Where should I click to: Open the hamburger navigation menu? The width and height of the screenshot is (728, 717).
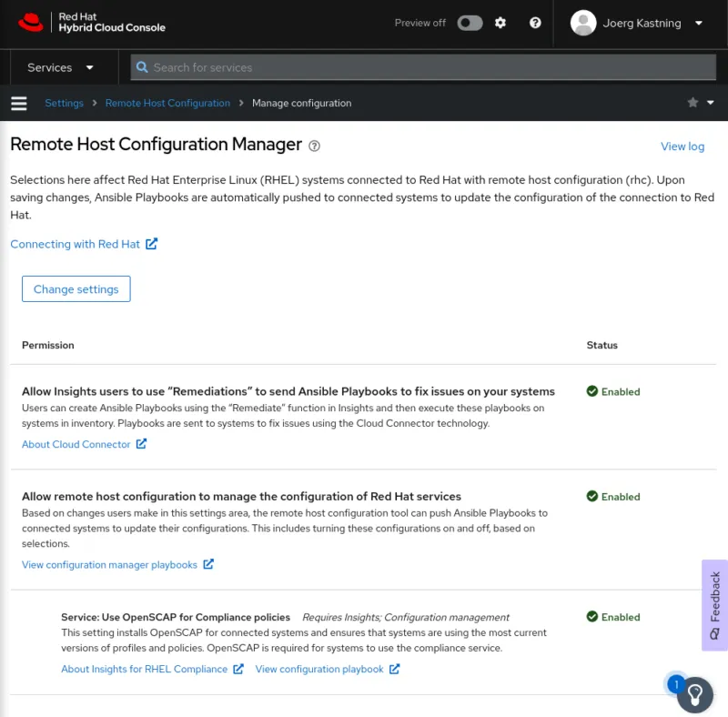tap(18, 103)
